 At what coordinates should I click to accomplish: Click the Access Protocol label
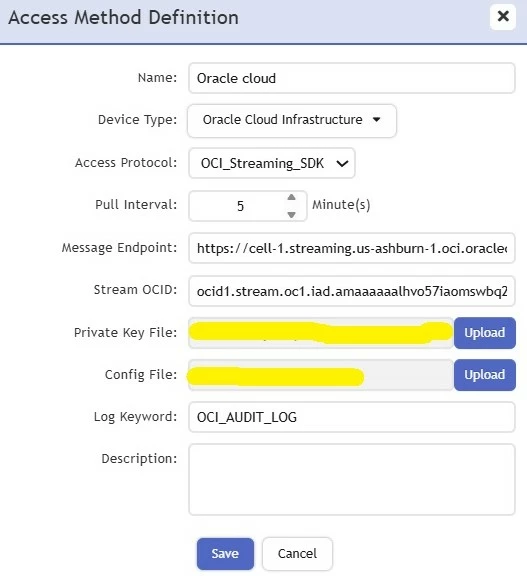coord(126,162)
